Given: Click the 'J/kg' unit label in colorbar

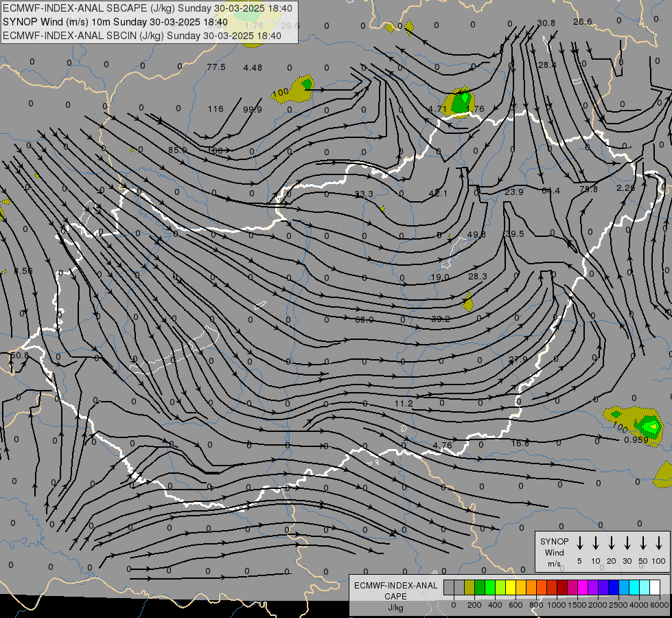Looking at the screenshot, I should pos(395,608).
